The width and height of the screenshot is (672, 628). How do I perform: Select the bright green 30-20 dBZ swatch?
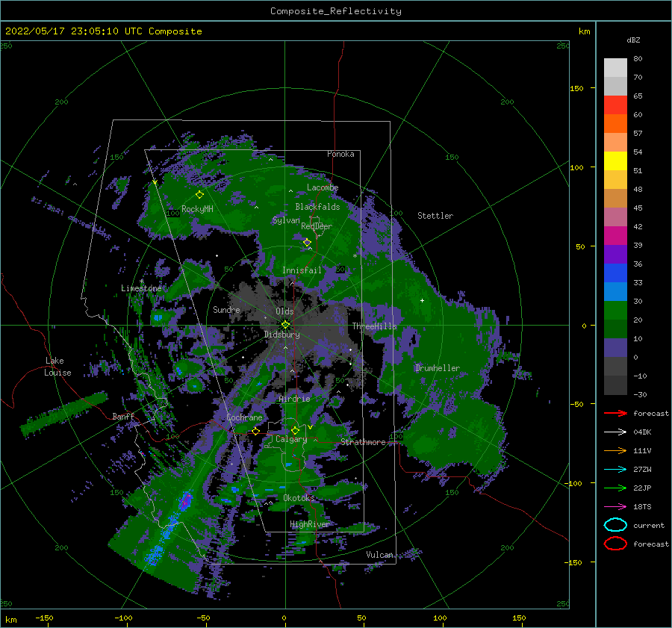pyautogui.click(x=615, y=311)
